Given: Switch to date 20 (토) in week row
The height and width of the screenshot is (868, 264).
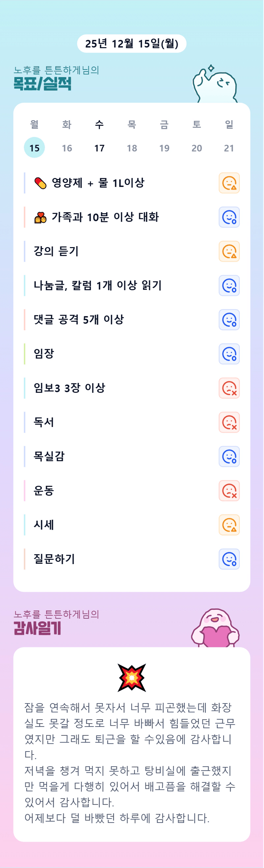Looking at the screenshot, I should 197,148.
